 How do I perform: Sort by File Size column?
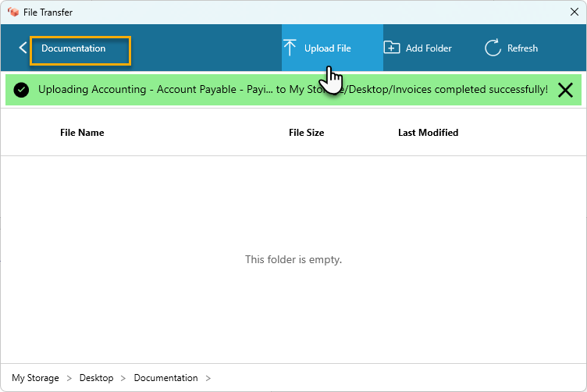click(x=306, y=133)
